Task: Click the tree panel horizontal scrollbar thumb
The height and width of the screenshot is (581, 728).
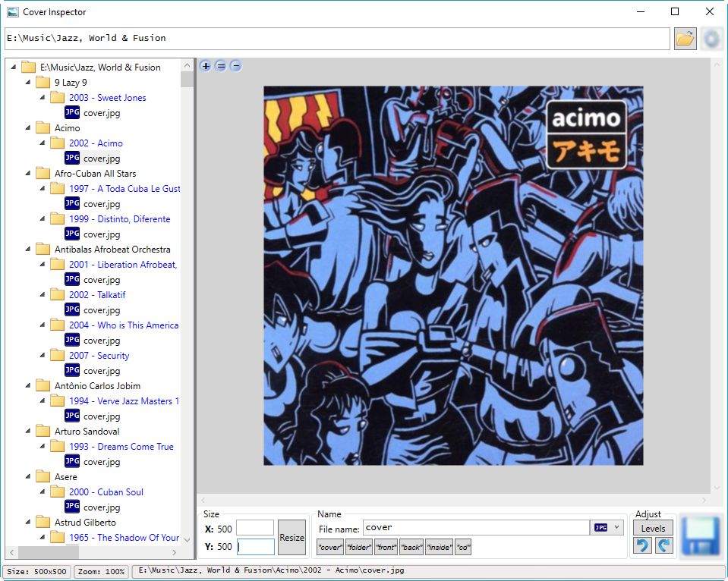Action: point(49,552)
